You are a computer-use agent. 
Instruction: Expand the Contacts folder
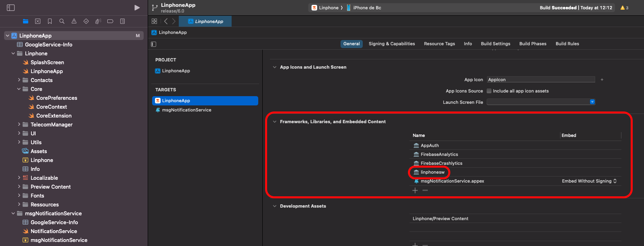click(19, 80)
